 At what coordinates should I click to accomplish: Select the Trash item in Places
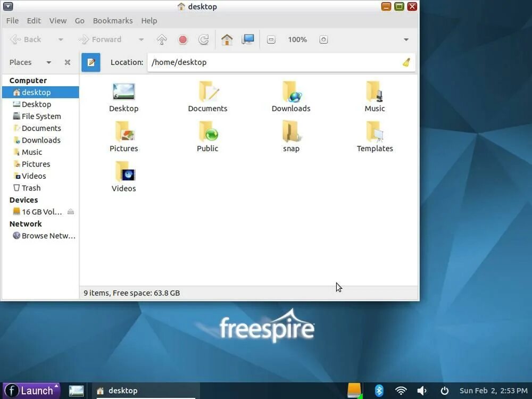tap(30, 188)
